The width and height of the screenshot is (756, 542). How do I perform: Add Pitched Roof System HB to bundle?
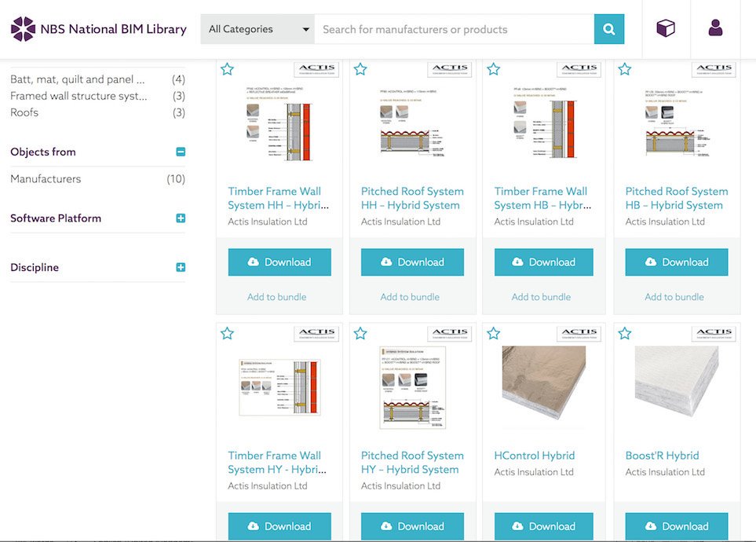674,297
